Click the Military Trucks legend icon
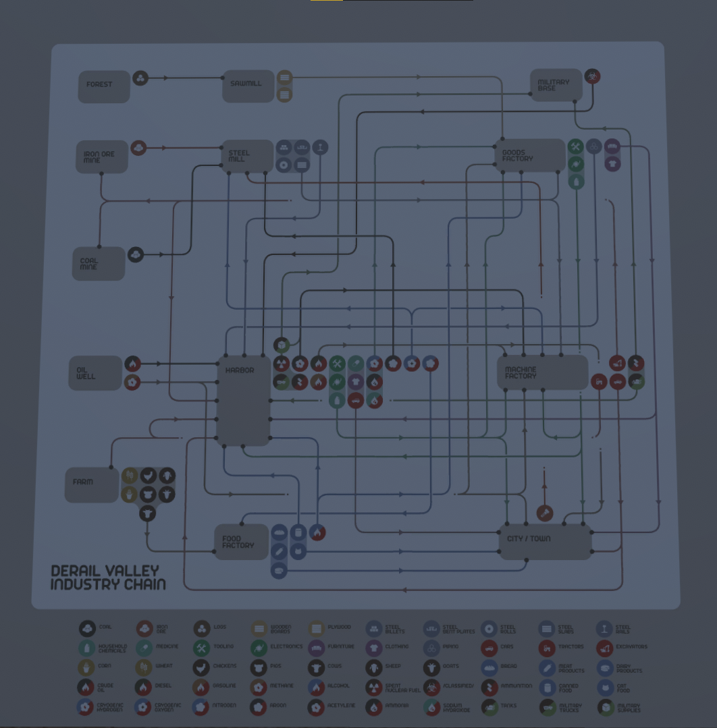Screen dimensions: 717x728 pos(548,707)
